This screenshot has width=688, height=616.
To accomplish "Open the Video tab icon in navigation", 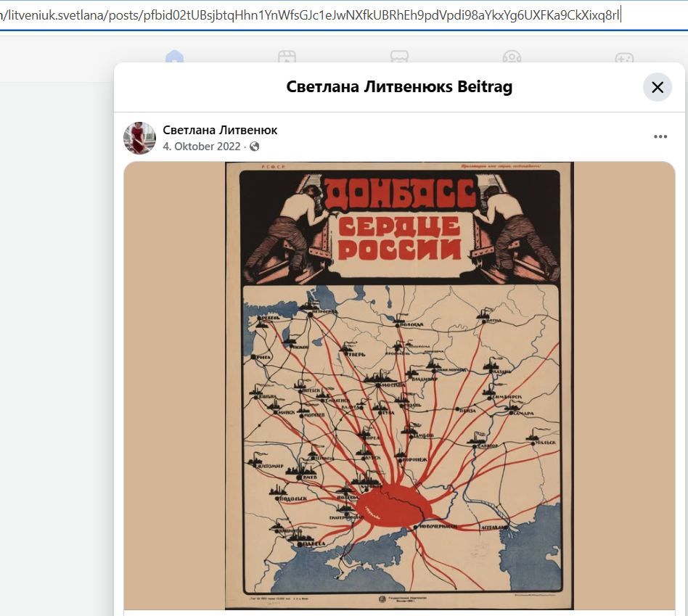I will click(287, 56).
